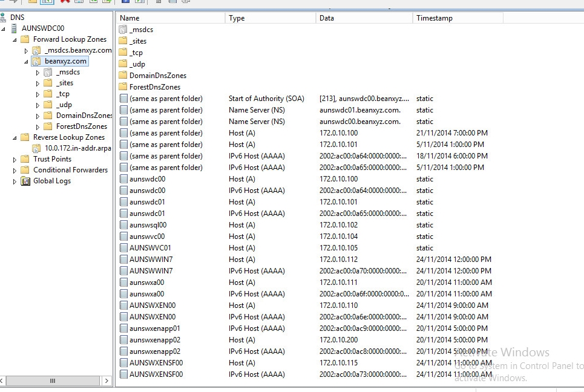Viewport: 584px width, 392px height.
Task: Click the 10.0.172.in-addr.arpa zone icon
Action: (x=36, y=148)
